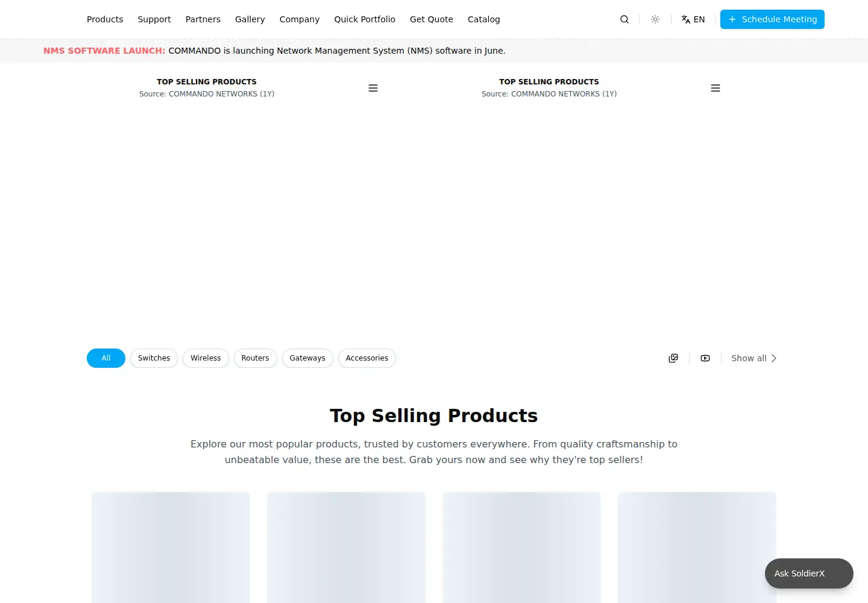Open the Get Quote link
868x603 pixels.
pyautogui.click(x=432, y=19)
